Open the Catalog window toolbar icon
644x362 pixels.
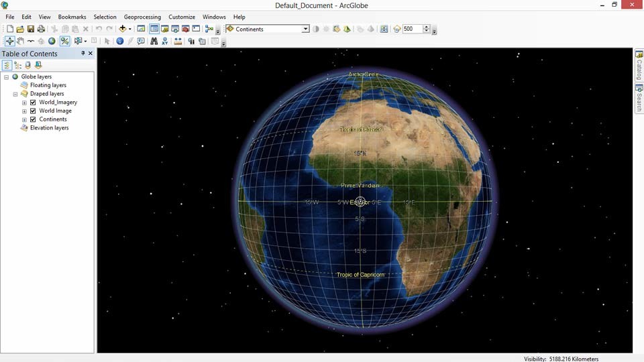(165, 29)
